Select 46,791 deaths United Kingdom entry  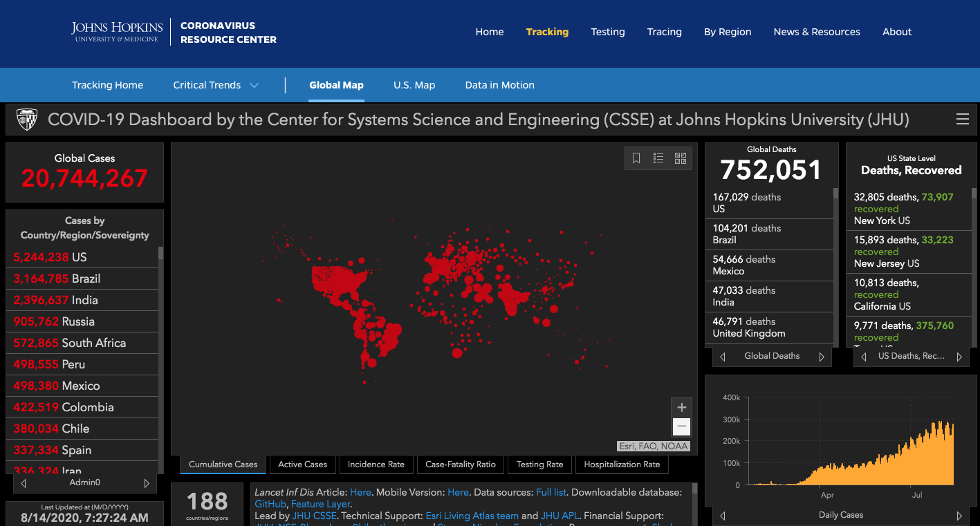(x=770, y=328)
